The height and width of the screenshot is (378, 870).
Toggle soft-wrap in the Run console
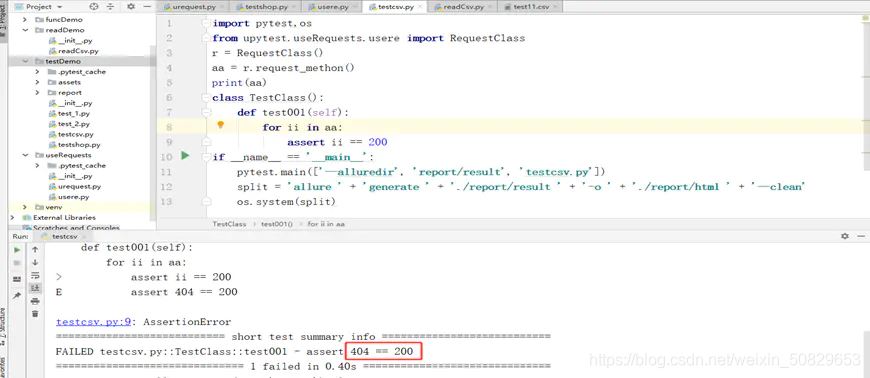point(36,275)
